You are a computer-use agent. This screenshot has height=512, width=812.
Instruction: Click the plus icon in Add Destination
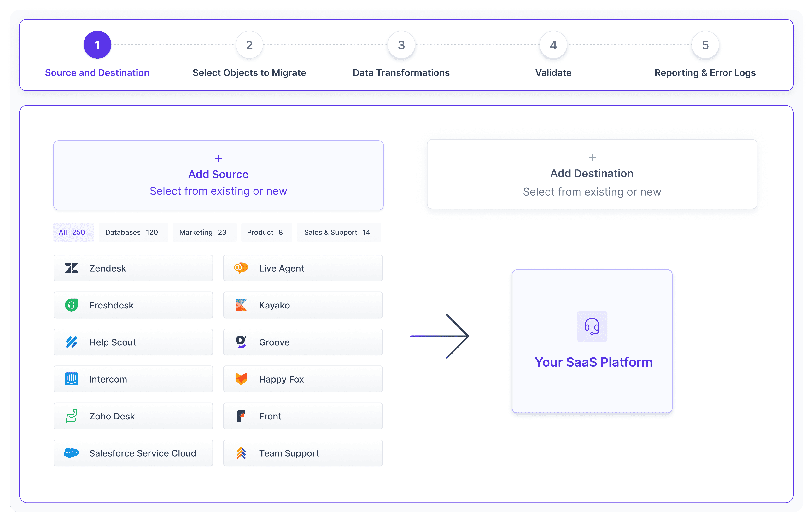click(592, 157)
